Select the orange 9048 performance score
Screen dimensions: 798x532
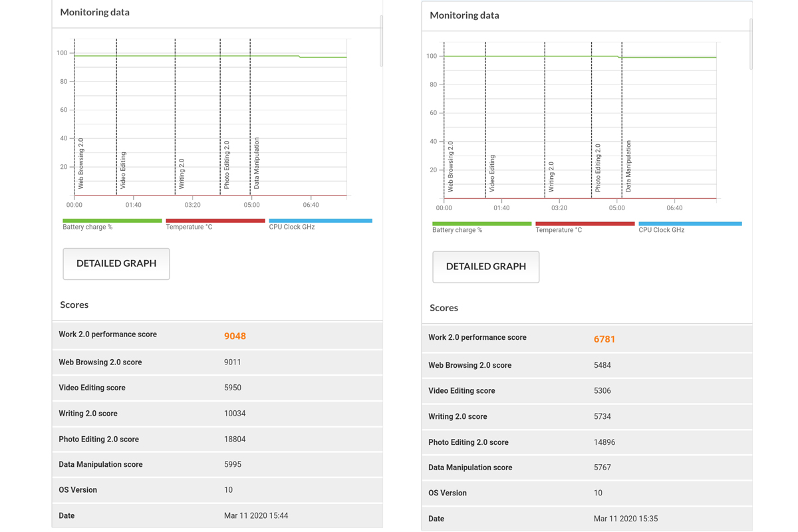point(235,336)
